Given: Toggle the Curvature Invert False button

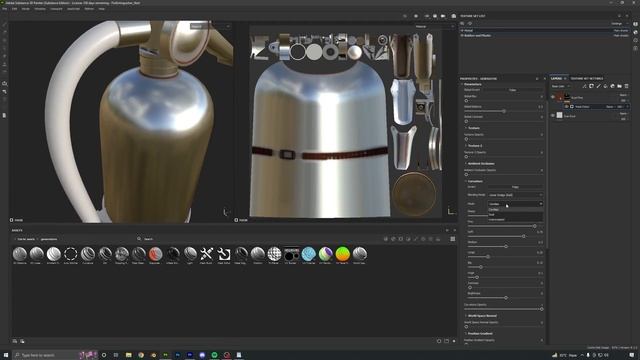Looking at the screenshot, I should click(x=515, y=187).
